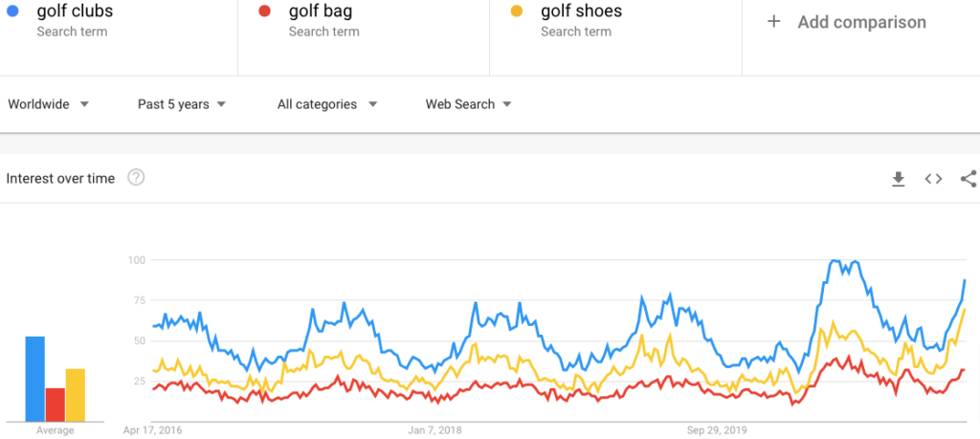Viewport: 980px width, 439px height.
Task: Click the red dot beside golf bag
Action: pos(264,11)
